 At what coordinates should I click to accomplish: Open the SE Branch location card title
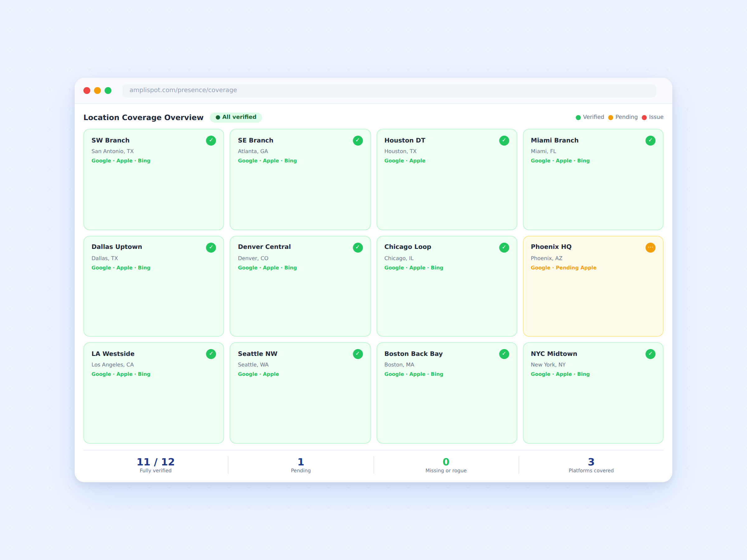[256, 140]
